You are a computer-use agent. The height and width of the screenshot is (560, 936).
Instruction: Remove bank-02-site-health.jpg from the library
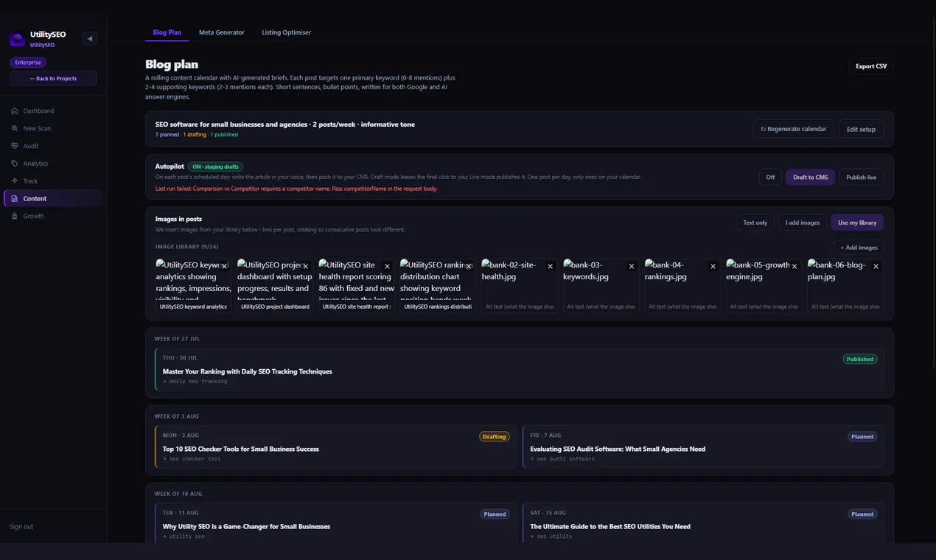[550, 266]
